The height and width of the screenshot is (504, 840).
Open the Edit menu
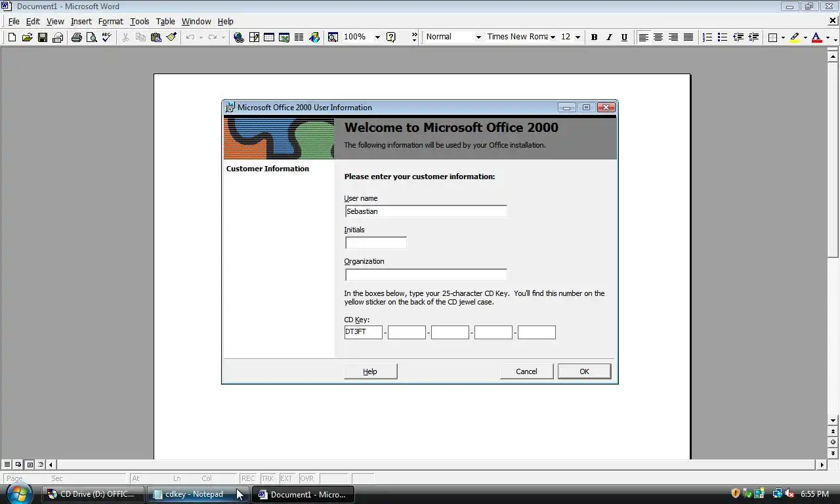click(x=33, y=22)
